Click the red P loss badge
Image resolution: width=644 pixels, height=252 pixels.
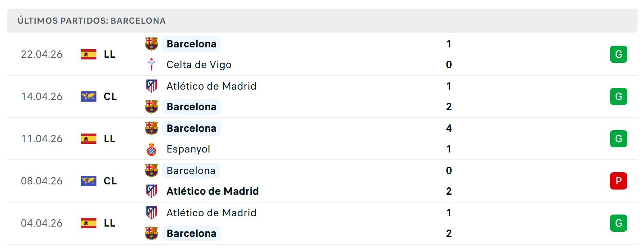[619, 181]
